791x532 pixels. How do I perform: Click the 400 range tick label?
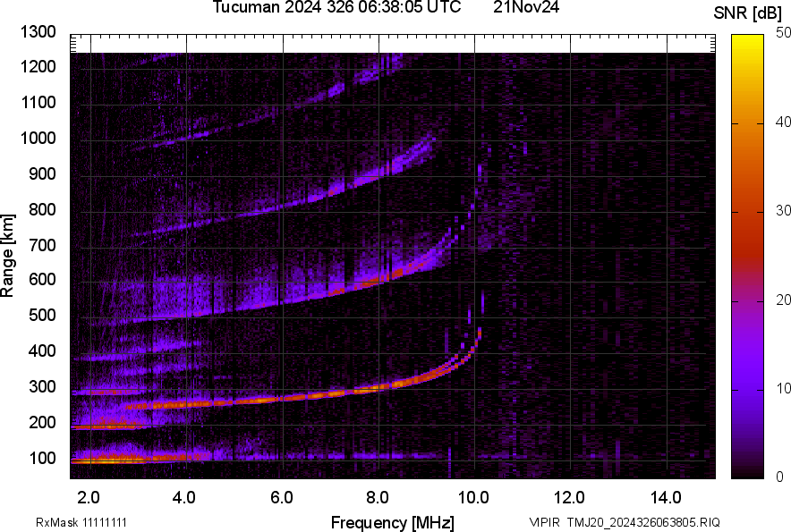coord(42,351)
